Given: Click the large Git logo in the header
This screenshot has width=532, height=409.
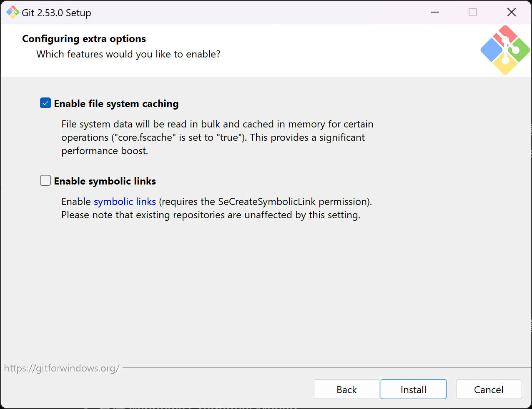Looking at the screenshot, I should click(505, 50).
